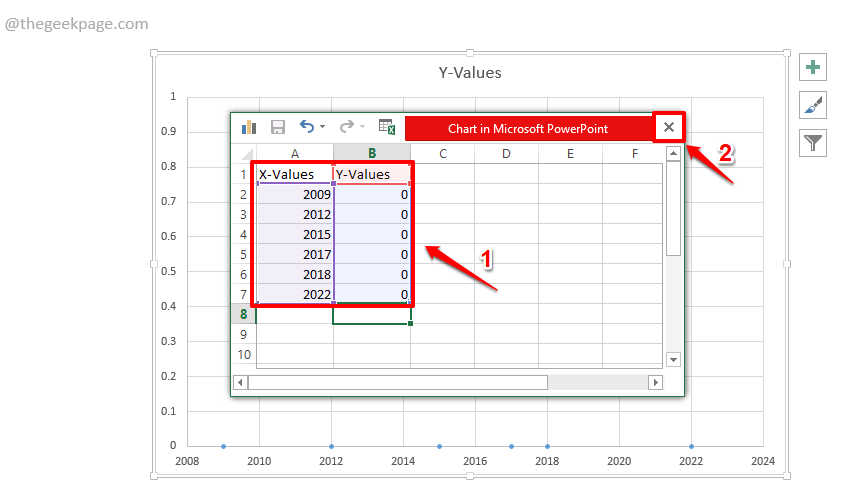This screenshot has width=846, height=497.
Task: Click the horizontal scrollbar right arrow
Action: pyautogui.click(x=655, y=383)
